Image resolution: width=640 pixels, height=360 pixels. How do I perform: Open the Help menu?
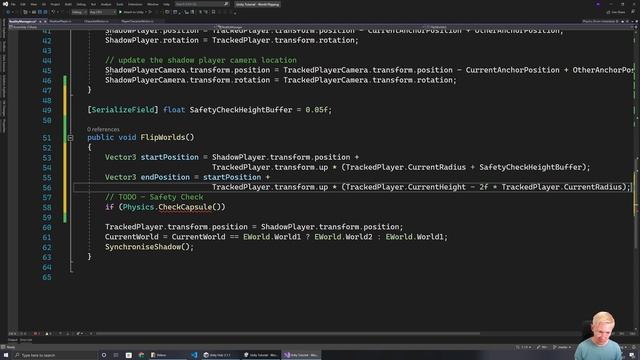point(167,4)
